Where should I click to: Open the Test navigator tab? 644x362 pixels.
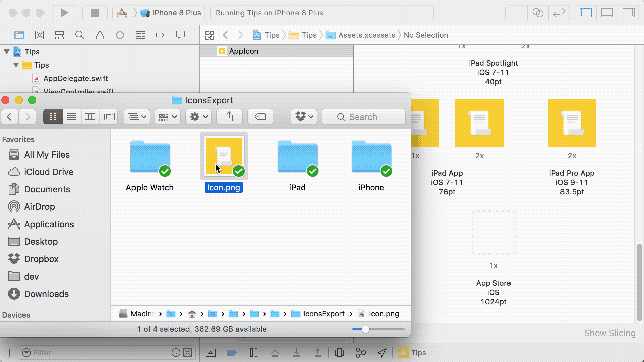click(120, 35)
